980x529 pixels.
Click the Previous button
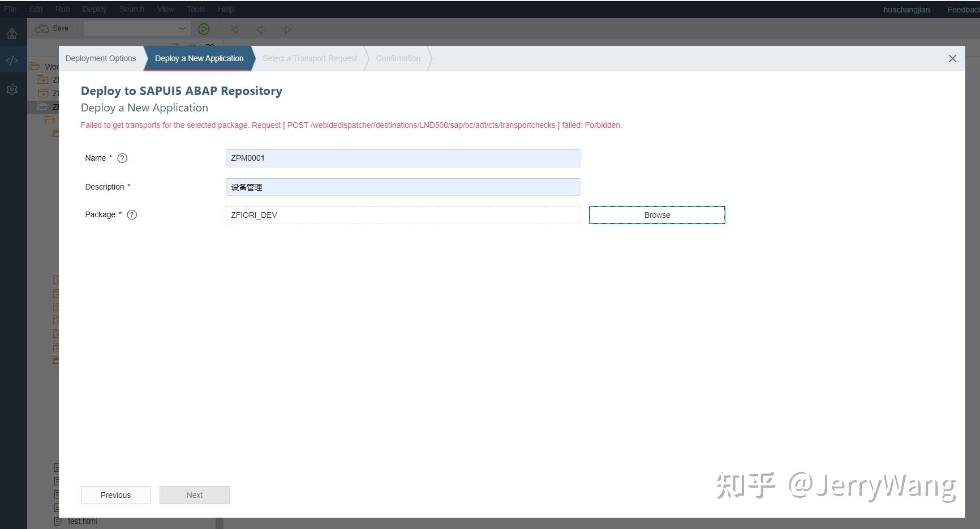click(x=115, y=494)
